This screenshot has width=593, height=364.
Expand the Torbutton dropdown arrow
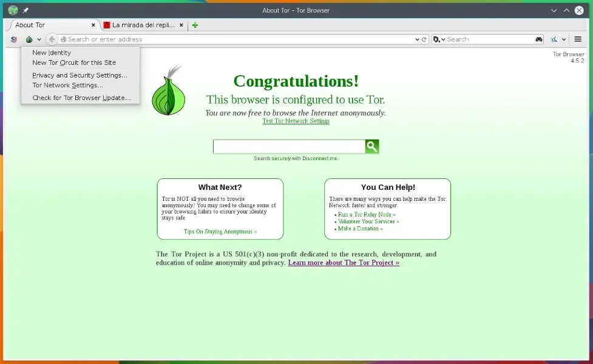[x=39, y=39]
